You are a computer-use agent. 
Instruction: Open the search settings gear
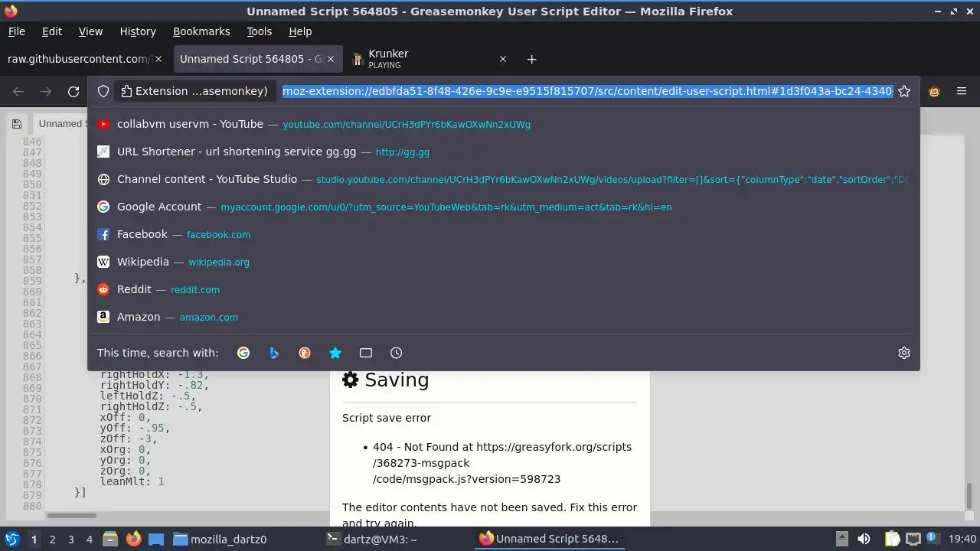(x=904, y=353)
